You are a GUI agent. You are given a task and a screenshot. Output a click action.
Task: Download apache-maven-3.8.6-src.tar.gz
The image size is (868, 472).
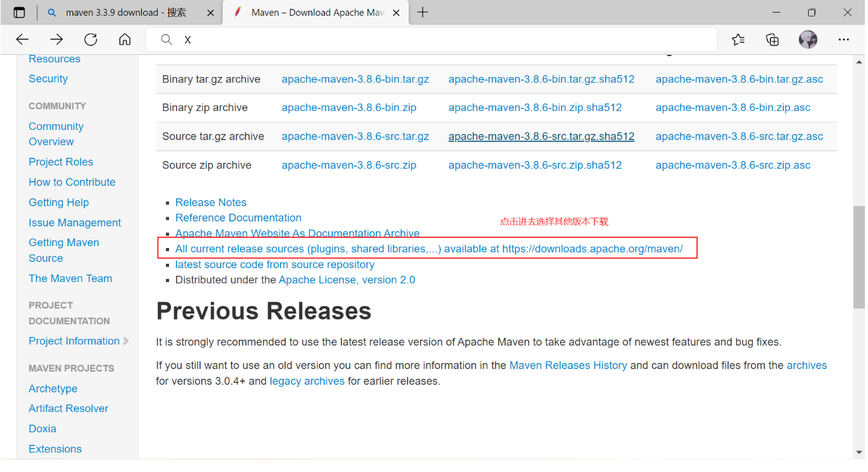pos(355,136)
